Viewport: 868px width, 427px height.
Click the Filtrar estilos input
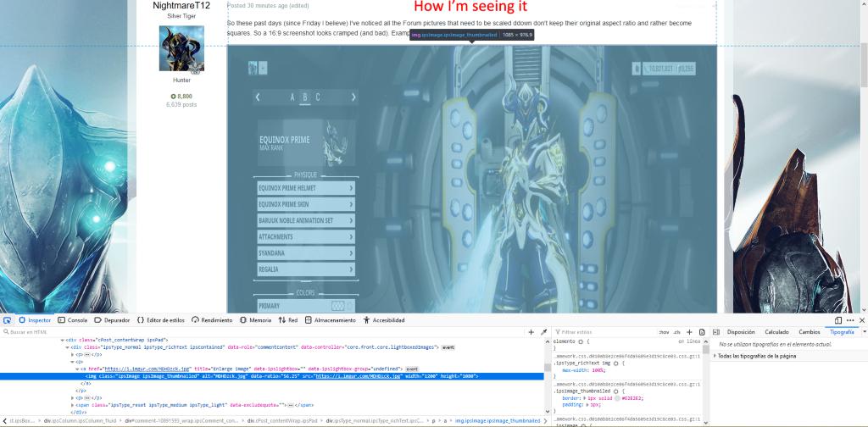(x=604, y=332)
